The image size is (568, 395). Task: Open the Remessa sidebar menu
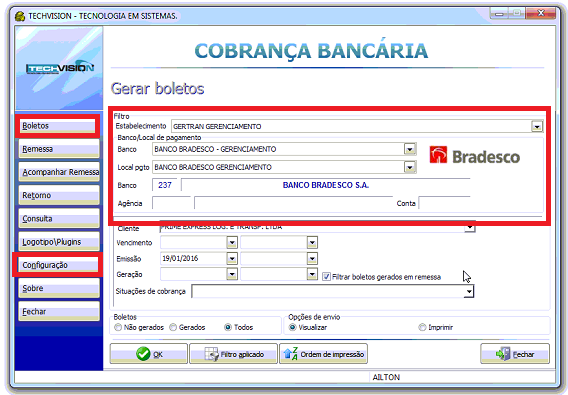[59, 149]
